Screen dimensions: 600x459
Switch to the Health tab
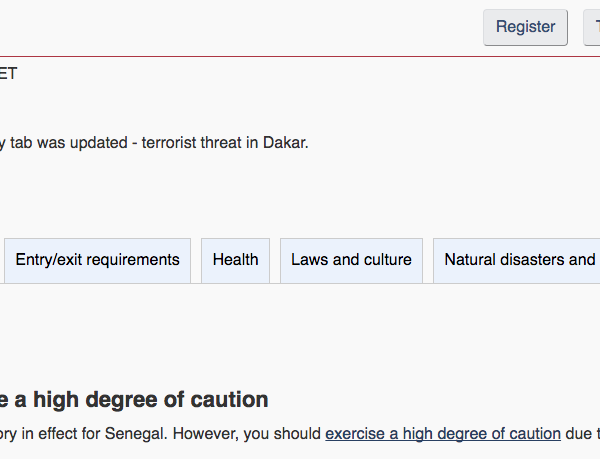(235, 260)
